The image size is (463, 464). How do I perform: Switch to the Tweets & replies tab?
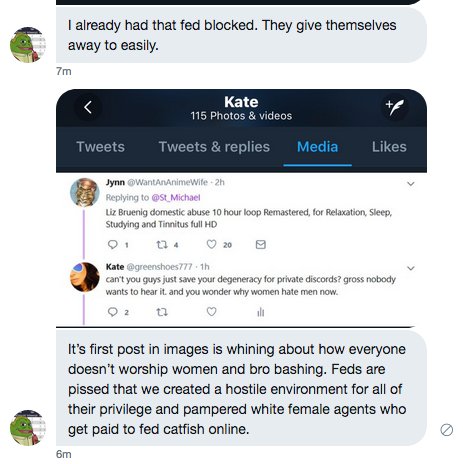pyautogui.click(x=214, y=147)
